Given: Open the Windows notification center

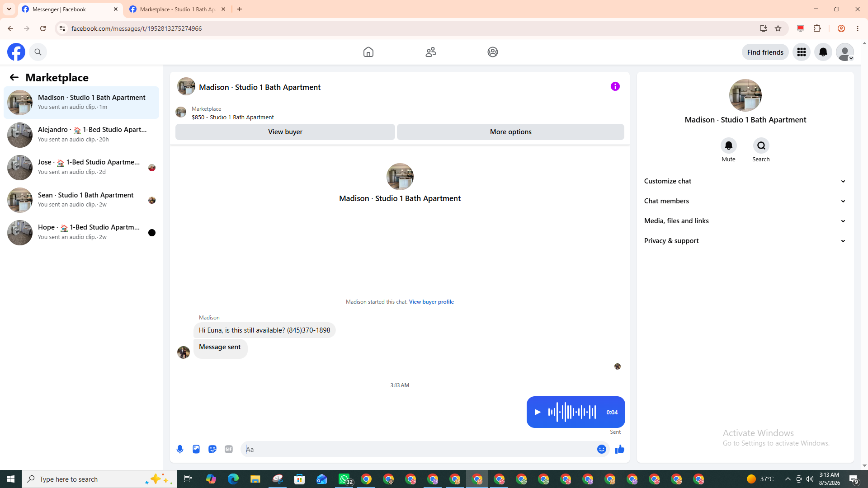Looking at the screenshot, I should [854, 479].
